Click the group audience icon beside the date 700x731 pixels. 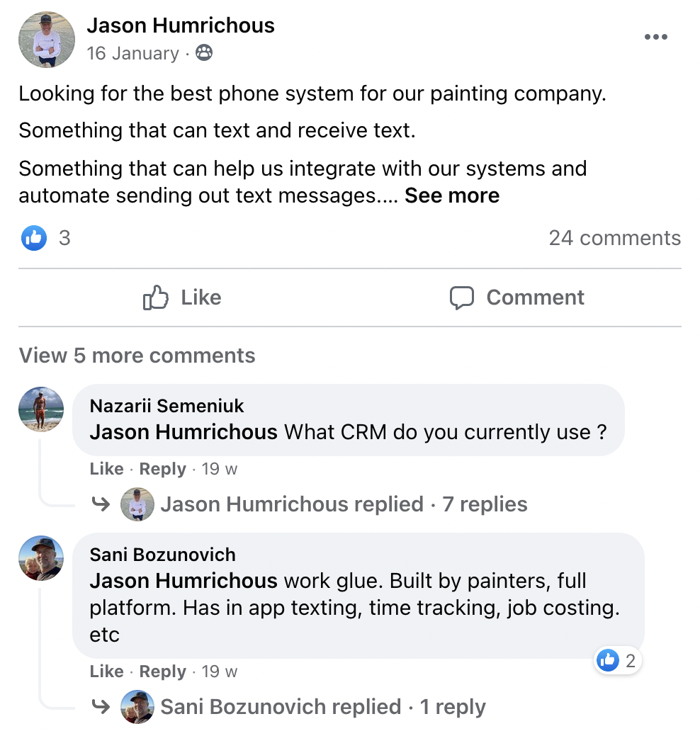tap(204, 53)
